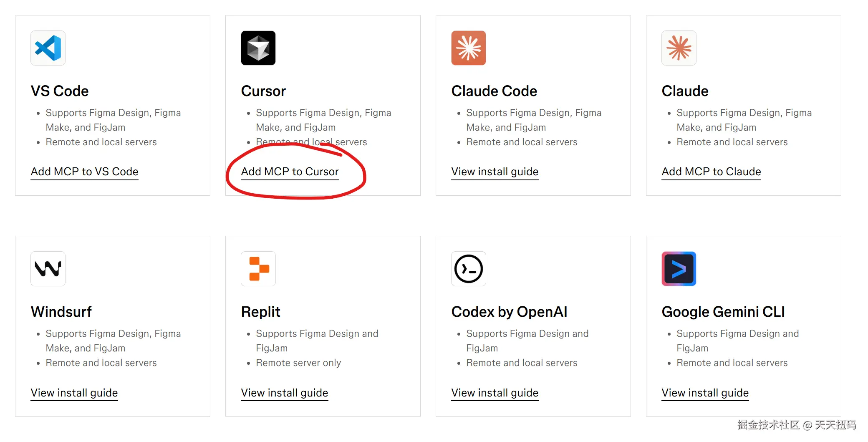Click the Claude logo icon
This screenshot has height=442, width=868.
point(679,48)
